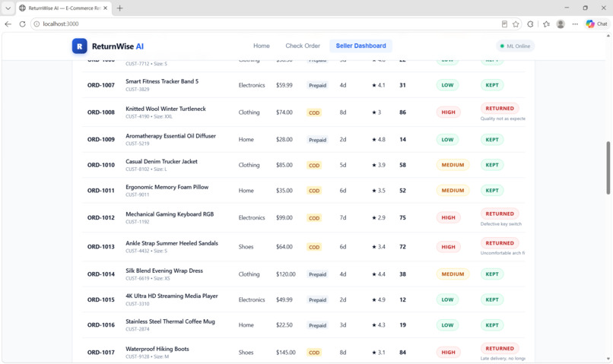613x364 pixels.
Task: Open browser settings three-dots menu
Action: (575, 24)
